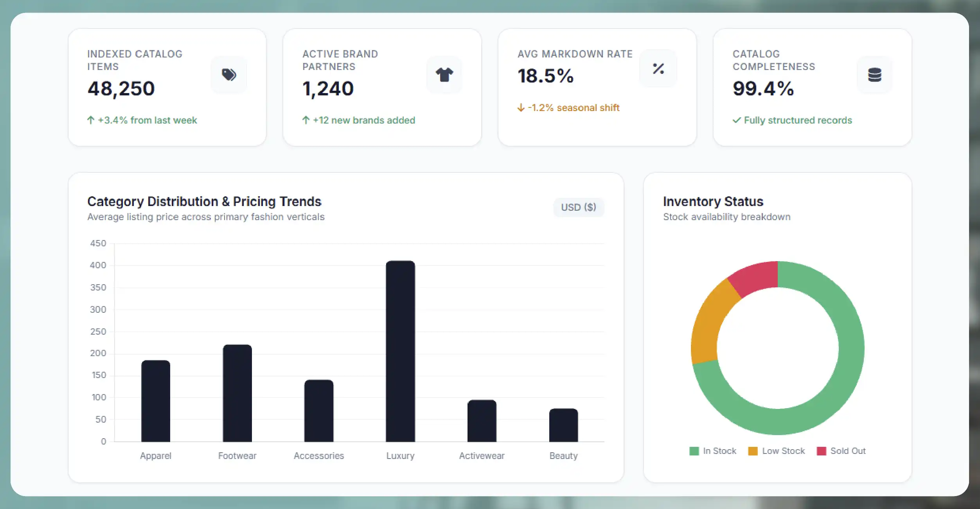The width and height of the screenshot is (980, 509).
Task: Click the INDEXED CATALOG ITEMS heading
Action: tap(135, 60)
